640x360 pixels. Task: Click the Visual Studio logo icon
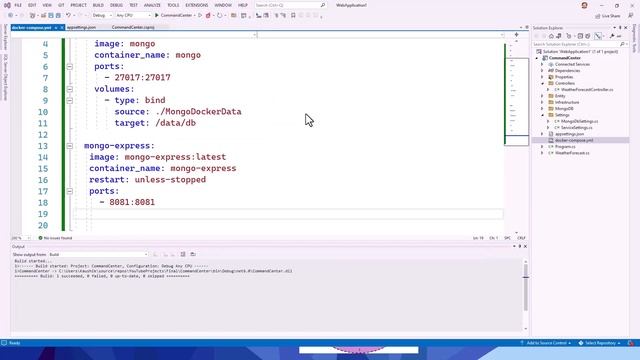[x=7, y=5]
